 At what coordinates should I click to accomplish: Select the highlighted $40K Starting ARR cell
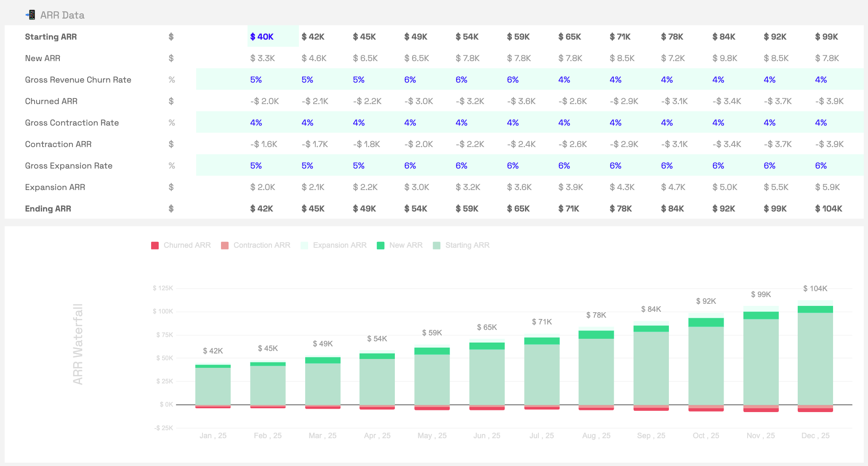coord(262,37)
